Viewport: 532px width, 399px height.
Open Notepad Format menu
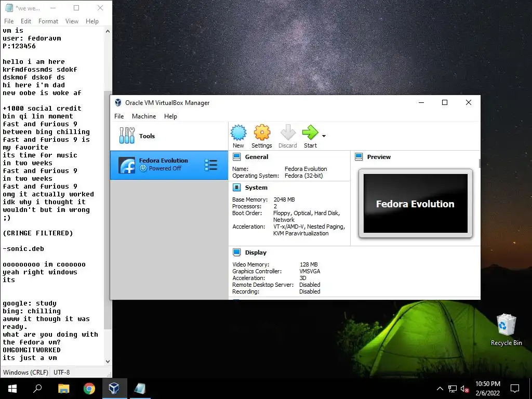48,21
